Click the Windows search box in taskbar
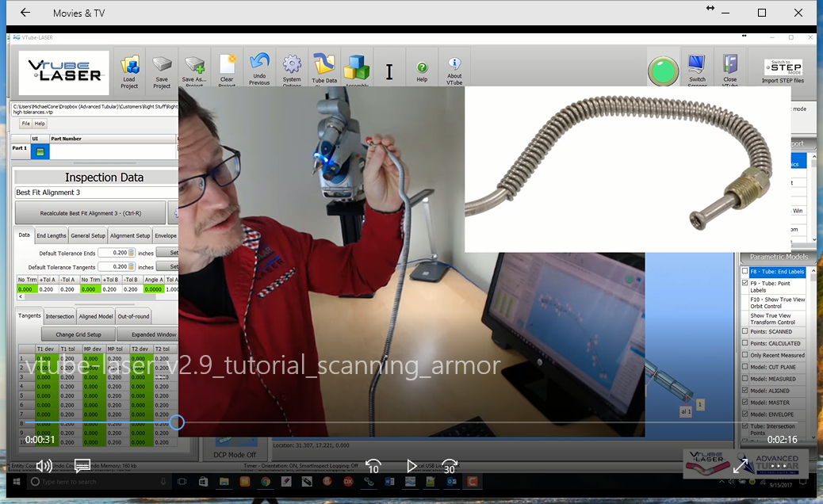 98,482
